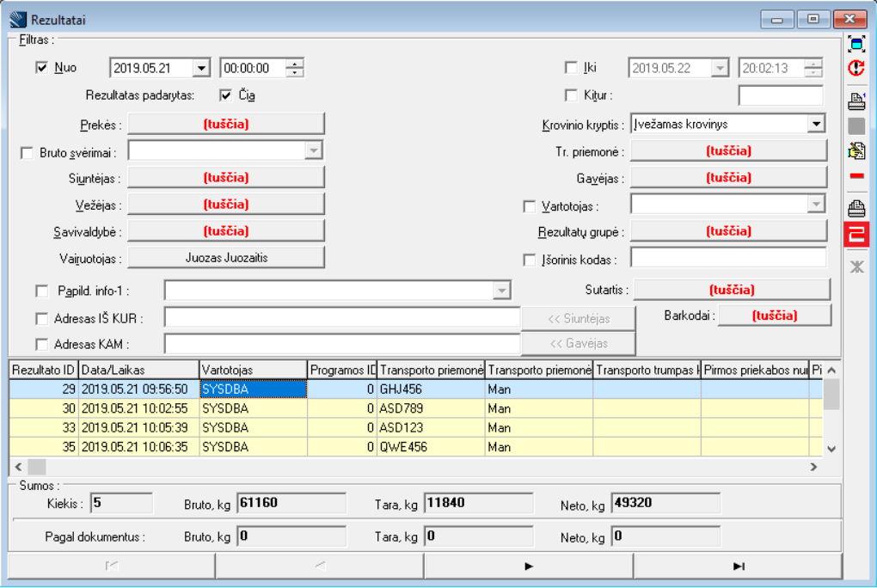Image resolution: width=877 pixels, height=588 pixels.
Task: Uncheck the Nuo date filter checkbox
Action: click(42, 68)
